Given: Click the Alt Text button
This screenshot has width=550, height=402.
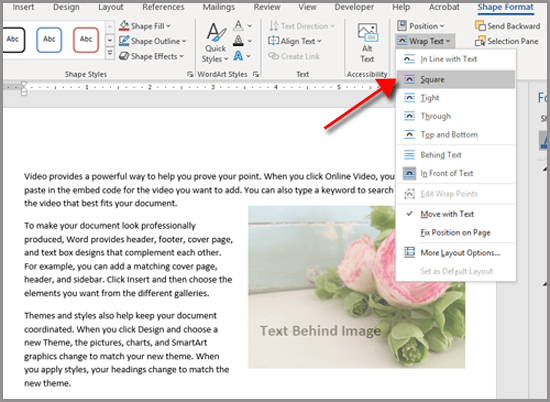Looking at the screenshot, I should [x=367, y=43].
